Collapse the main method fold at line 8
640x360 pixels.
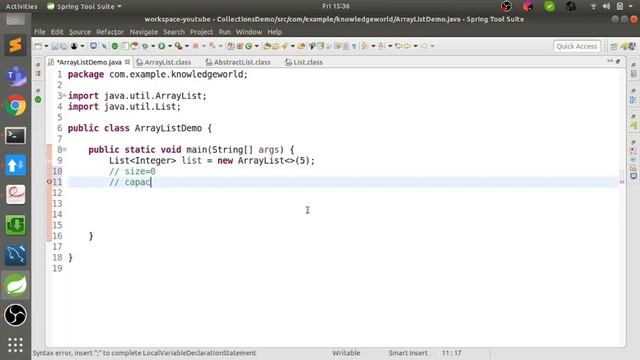point(65,150)
